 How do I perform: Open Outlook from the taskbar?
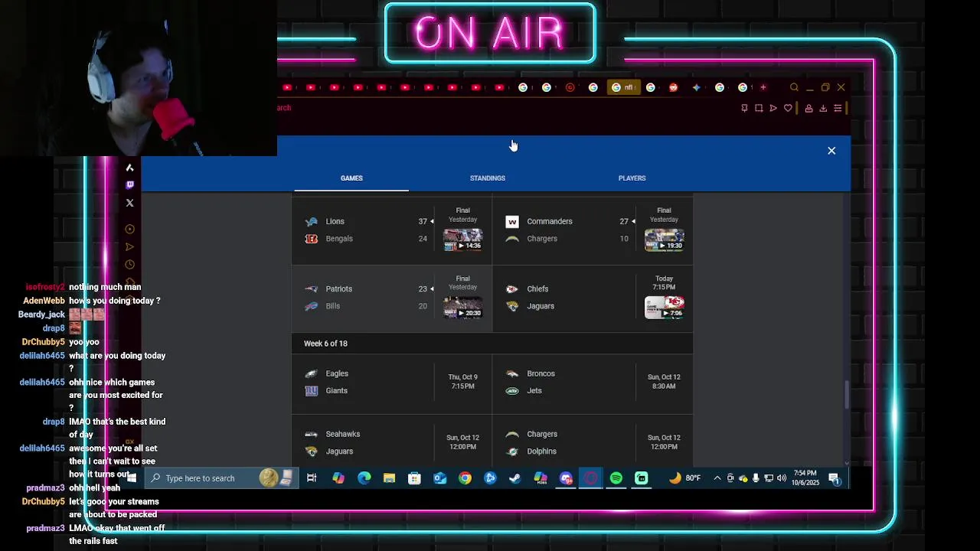pyautogui.click(x=439, y=478)
